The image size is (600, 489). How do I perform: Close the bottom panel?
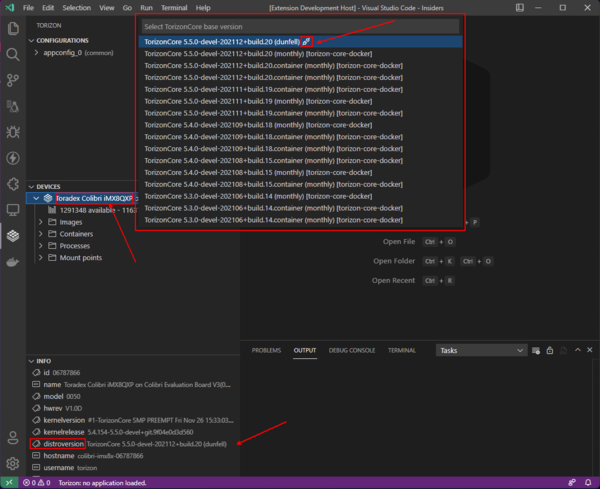click(x=590, y=350)
